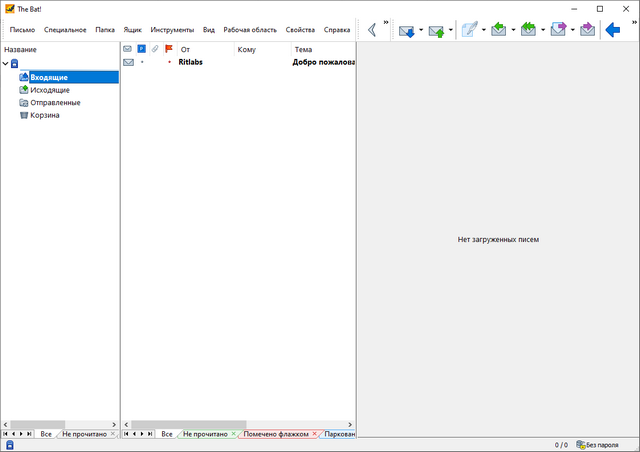Select the Отправленные folder
640x452 pixels.
coord(55,102)
